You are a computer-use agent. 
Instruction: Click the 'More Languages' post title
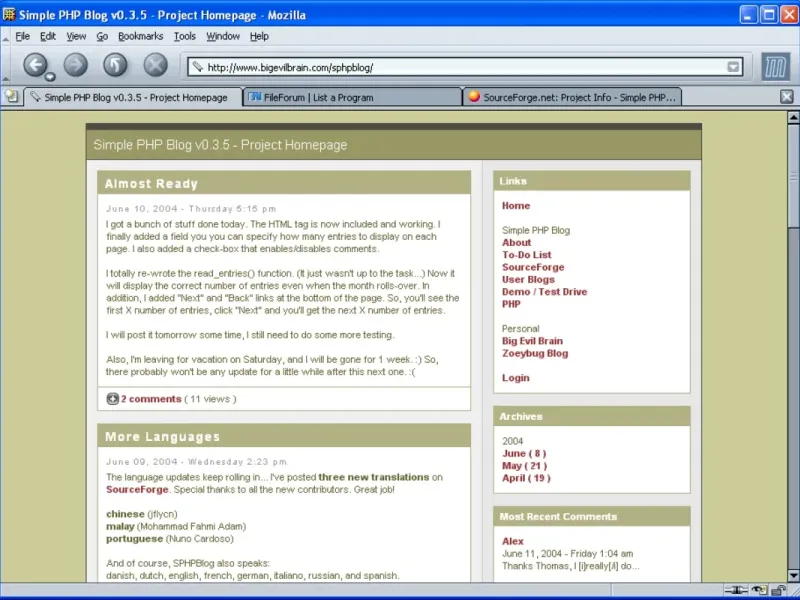(x=162, y=437)
